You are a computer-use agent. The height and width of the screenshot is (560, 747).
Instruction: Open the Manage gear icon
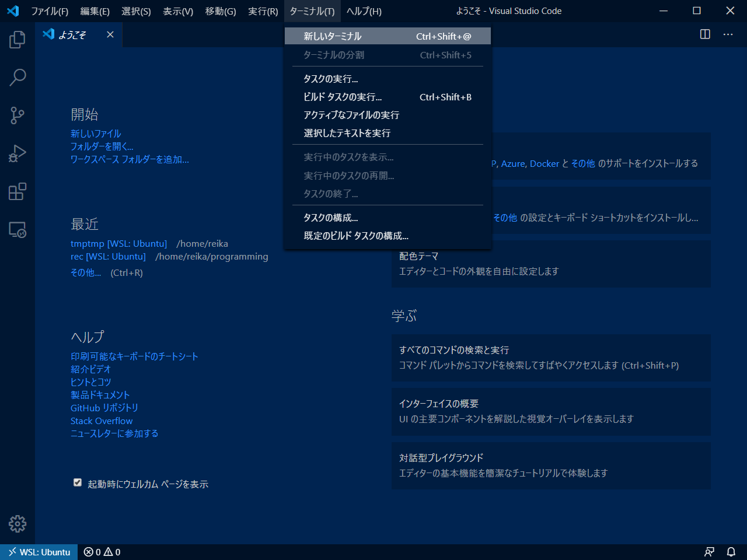(x=18, y=524)
